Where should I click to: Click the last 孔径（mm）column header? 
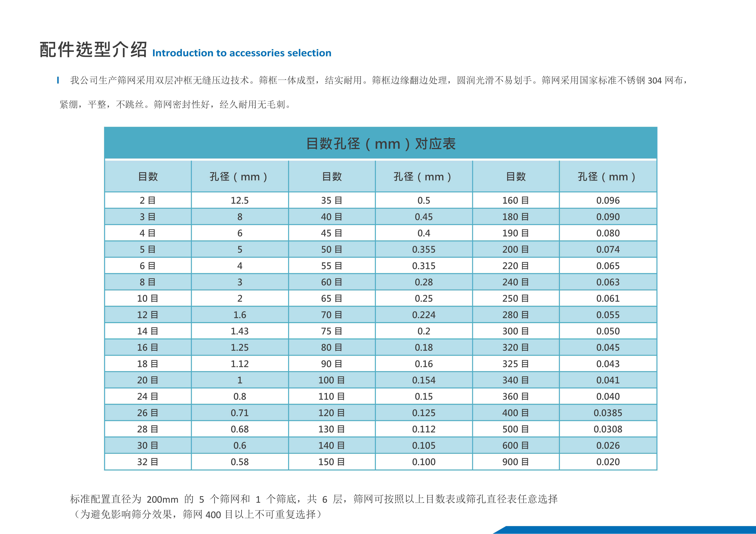pos(607,177)
